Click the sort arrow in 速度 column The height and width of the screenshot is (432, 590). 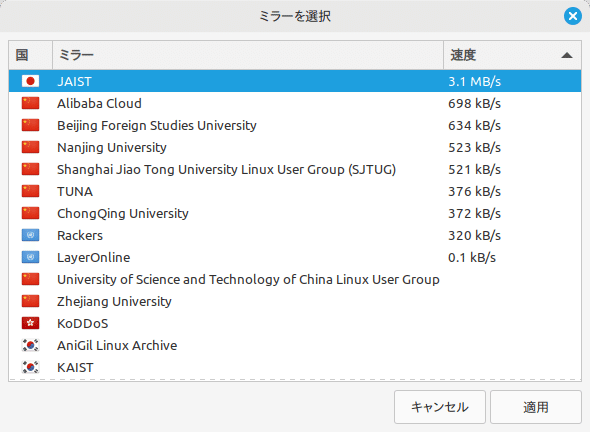(567, 55)
